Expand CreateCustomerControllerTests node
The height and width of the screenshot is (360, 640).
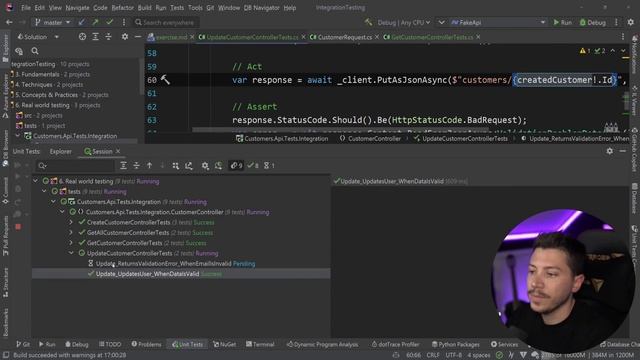(71, 222)
